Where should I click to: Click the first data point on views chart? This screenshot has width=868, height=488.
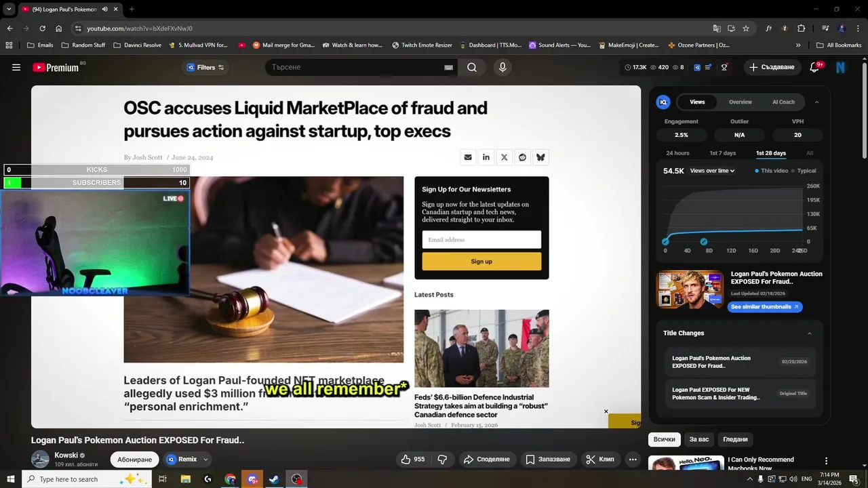tap(665, 242)
